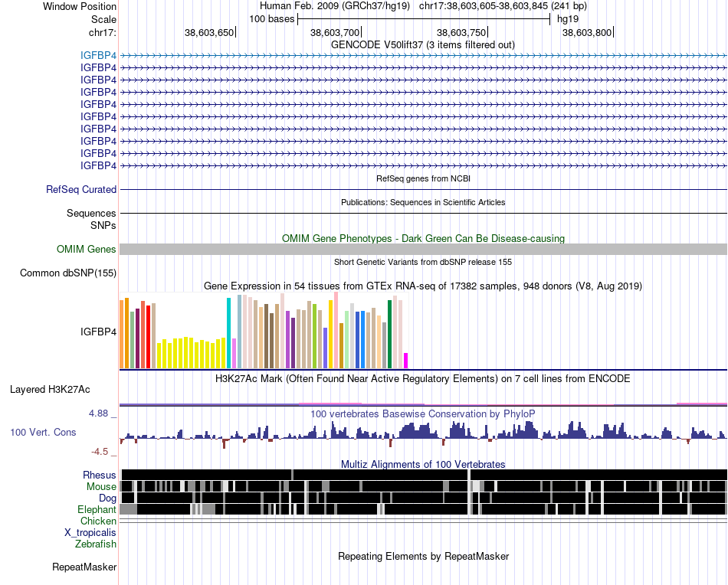Click the light blue IGFBP4 transcript label
This screenshot has width=728, height=585.
[x=98, y=56]
